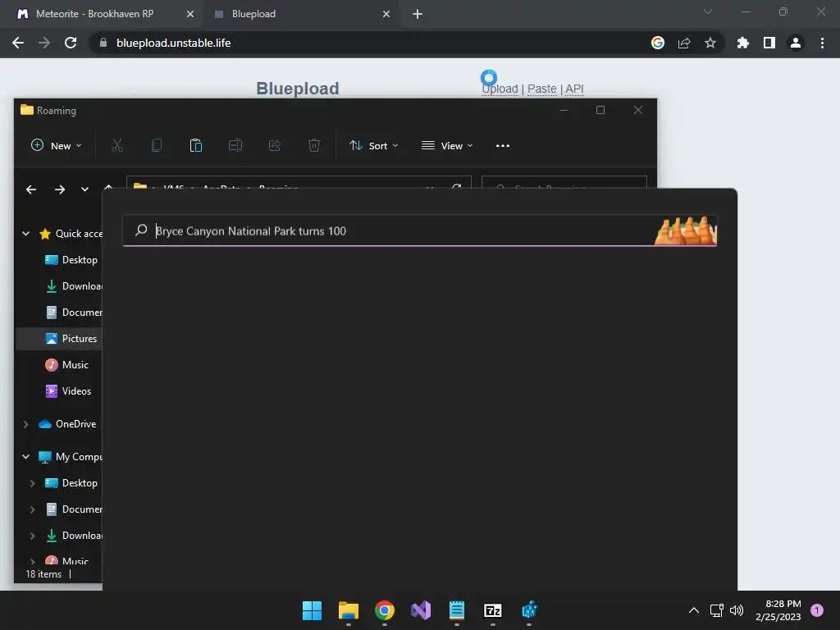Select Music in Quick access
Screen dimensions: 840x630
(67, 365)
